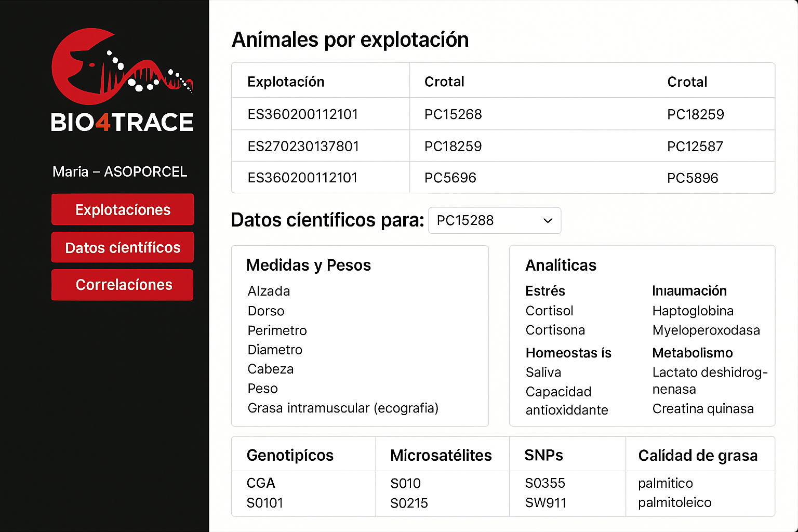
Task: Select the SNPs column header
Action: pyautogui.click(x=543, y=455)
